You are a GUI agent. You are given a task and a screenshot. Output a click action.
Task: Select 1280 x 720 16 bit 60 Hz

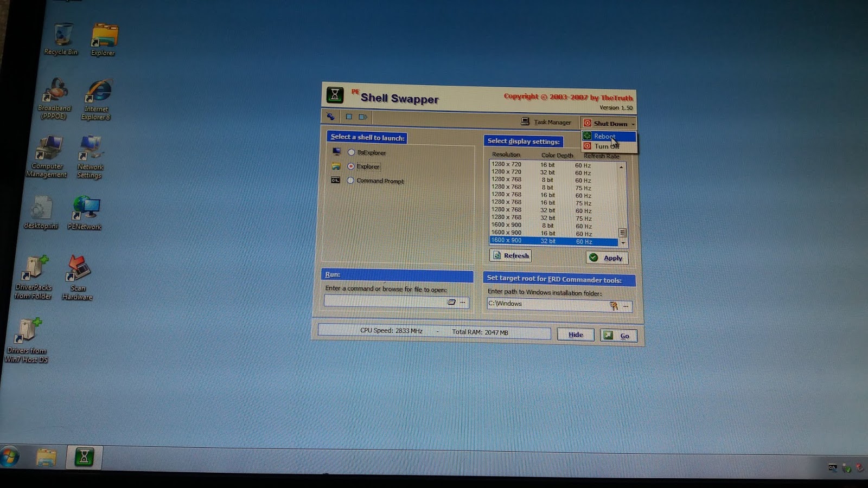(x=553, y=165)
